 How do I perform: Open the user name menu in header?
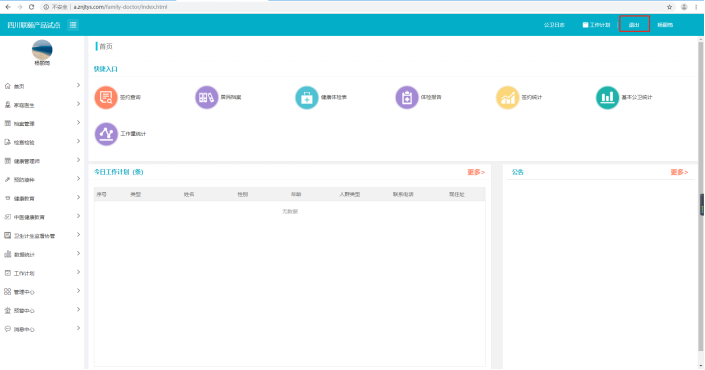665,25
